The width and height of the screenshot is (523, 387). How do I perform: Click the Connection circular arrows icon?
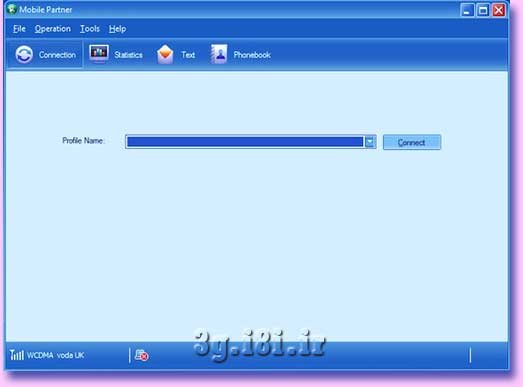pos(24,54)
